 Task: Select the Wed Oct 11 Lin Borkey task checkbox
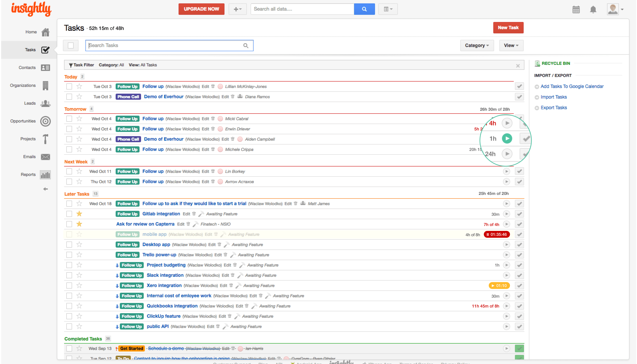(69, 171)
